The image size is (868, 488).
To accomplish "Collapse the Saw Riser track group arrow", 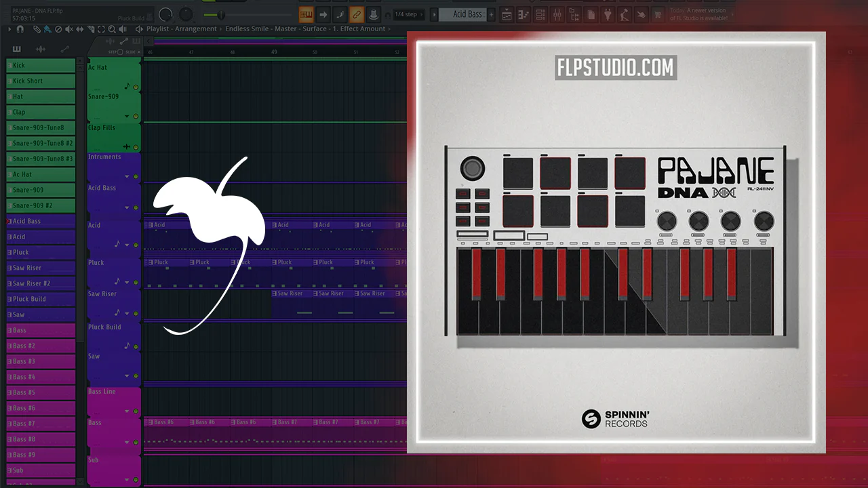I will click(x=127, y=313).
